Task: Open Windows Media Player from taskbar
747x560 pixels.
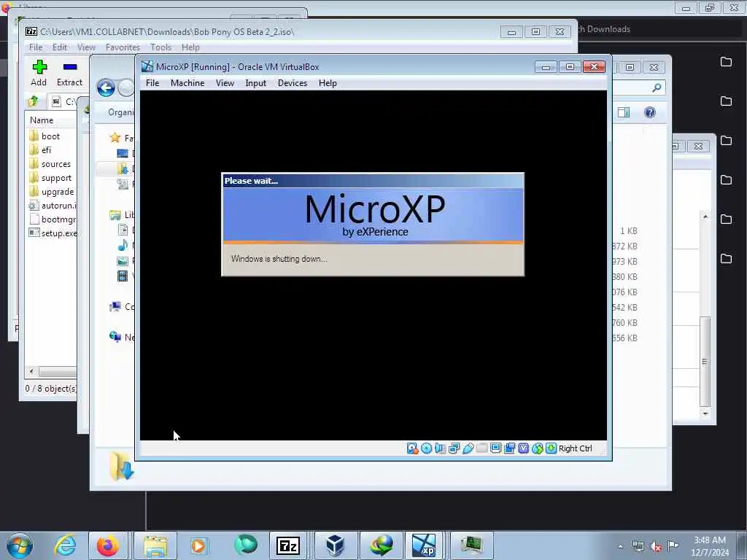Action: click(x=198, y=545)
